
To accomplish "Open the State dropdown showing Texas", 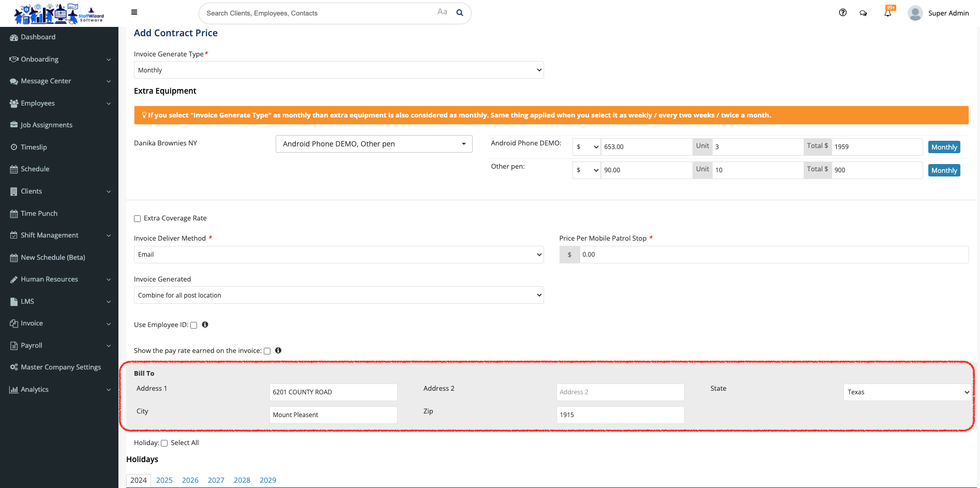I will pyautogui.click(x=907, y=392).
